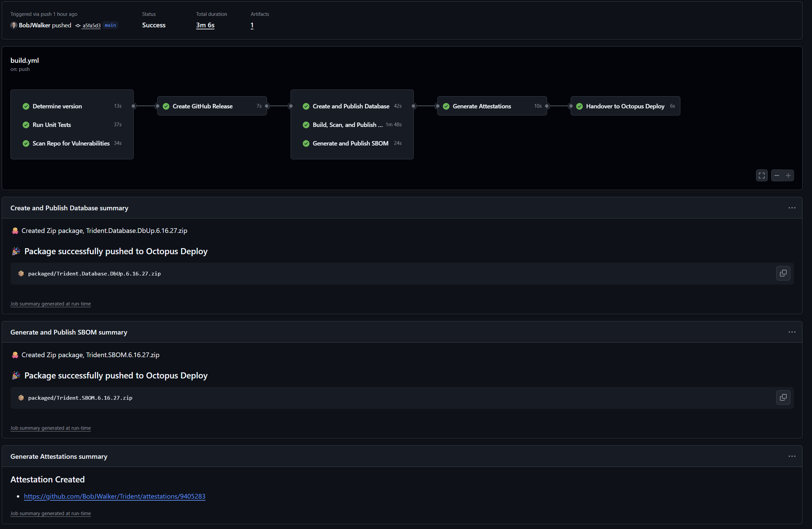This screenshot has height=529, width=812.
Task: Open total duration 3m 6s details
Action: pyautogui.click(x=205, y=25)
